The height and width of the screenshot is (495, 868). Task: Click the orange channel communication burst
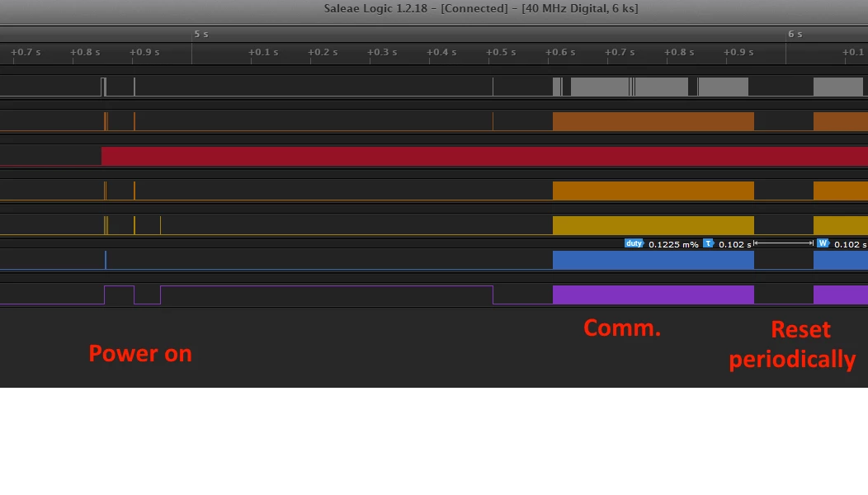pyautogui.click(x=653, y=191)
